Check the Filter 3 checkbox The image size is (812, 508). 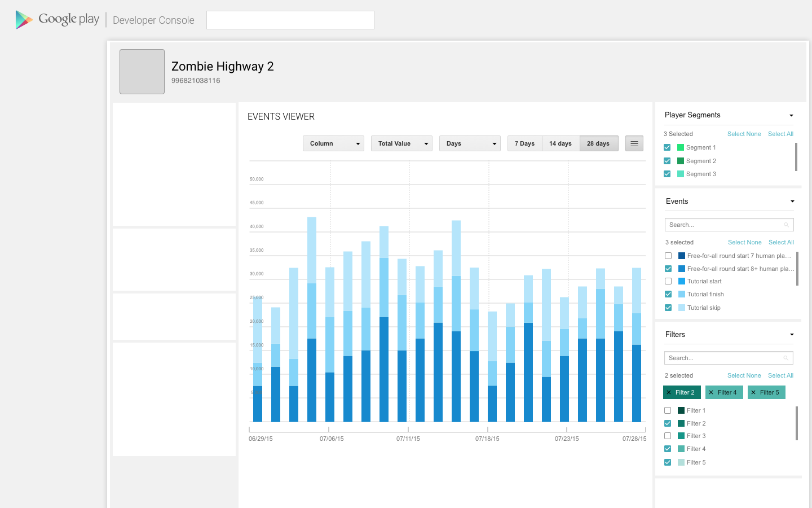[668, 436]
